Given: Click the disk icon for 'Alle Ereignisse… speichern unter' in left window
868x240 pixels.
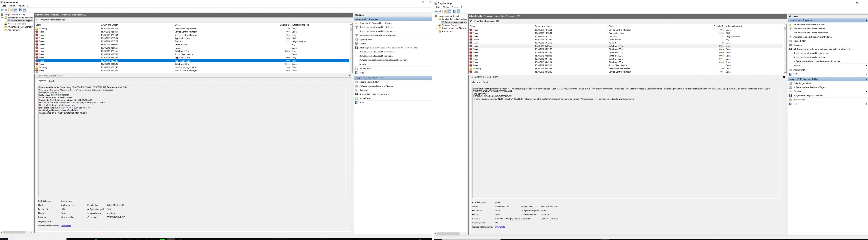Looking at the screenshot, I should coord(356,48).
